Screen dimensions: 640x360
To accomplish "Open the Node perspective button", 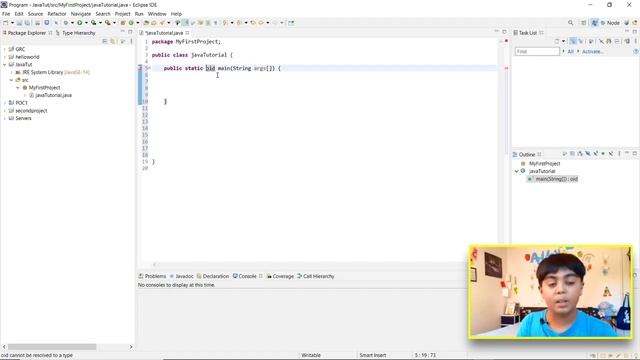I will click(610, 23).
